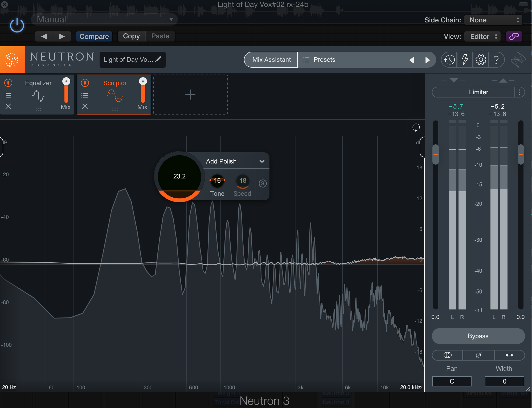Adjust the Equalizer Mix slider
The height and width of the screenshot is (408, 532).
(66, 91)
